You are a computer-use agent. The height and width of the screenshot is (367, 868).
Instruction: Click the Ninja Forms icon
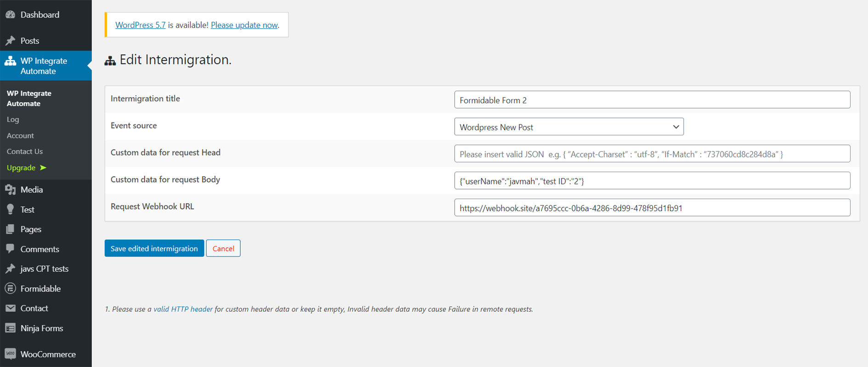click(x=11, y=328)
